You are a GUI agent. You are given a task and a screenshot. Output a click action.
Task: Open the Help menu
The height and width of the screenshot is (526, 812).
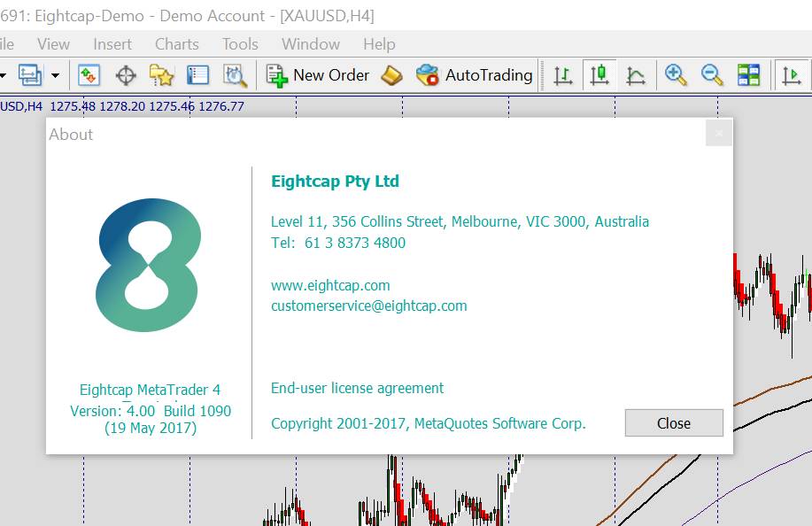coord(379,44)
